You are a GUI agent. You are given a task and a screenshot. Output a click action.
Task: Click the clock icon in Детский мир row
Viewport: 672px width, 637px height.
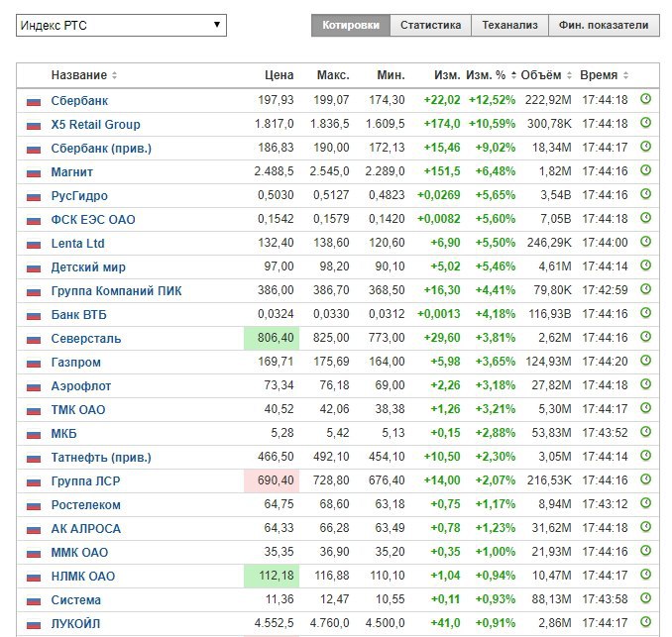tap(645, 265)
